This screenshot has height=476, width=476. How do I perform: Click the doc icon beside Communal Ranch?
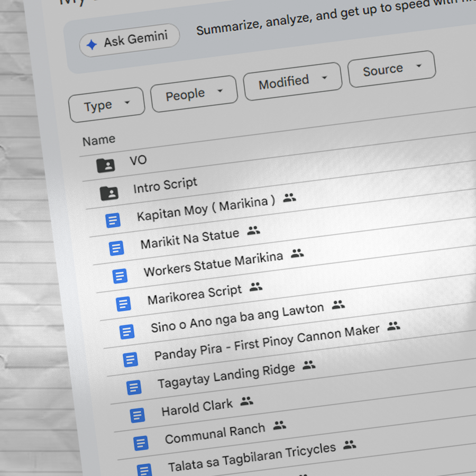click(x=141, y=443)
